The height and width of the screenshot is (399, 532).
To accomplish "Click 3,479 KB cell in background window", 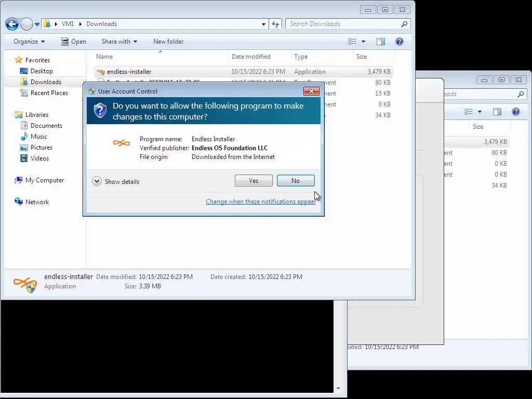I will click(x=495, y=142).
